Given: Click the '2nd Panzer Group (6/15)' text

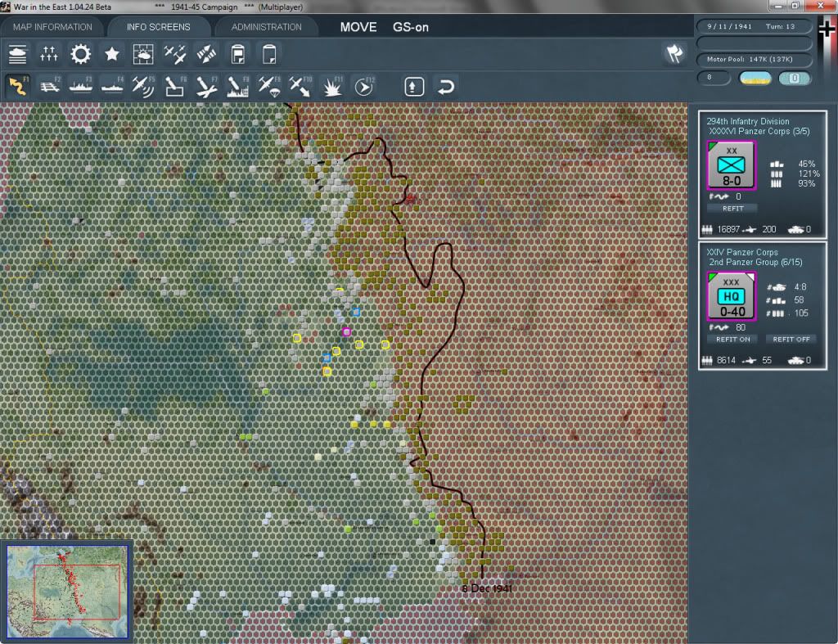Looking at the screenshot, I should (x=755, y=263).
